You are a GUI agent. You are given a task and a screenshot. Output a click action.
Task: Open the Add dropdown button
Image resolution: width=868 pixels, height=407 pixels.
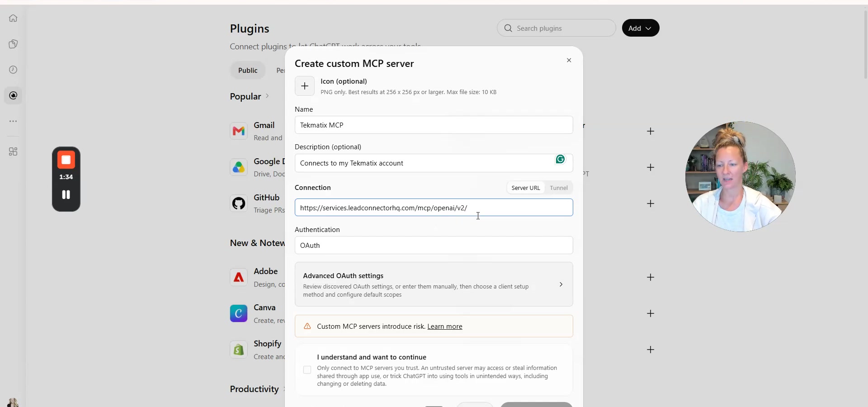tap(641, 28)
